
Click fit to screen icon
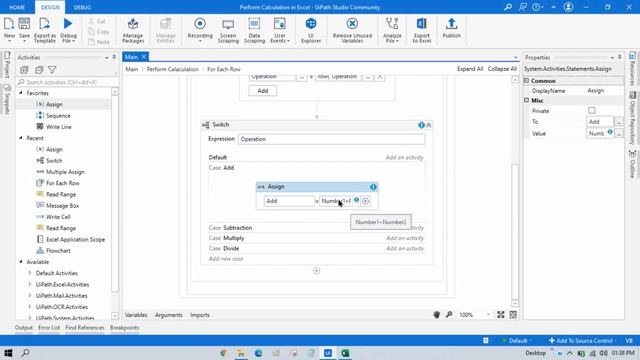click(501, 314)
